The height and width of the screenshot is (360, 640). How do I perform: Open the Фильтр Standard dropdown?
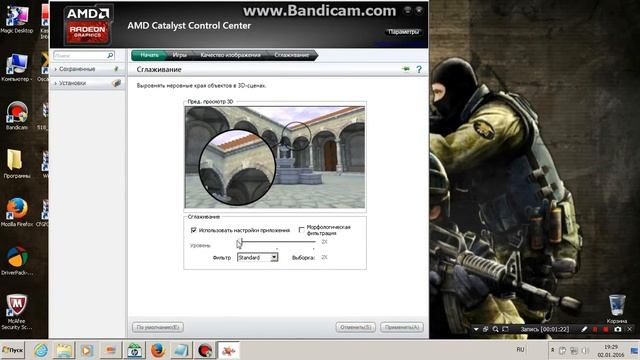coord(258,257)
